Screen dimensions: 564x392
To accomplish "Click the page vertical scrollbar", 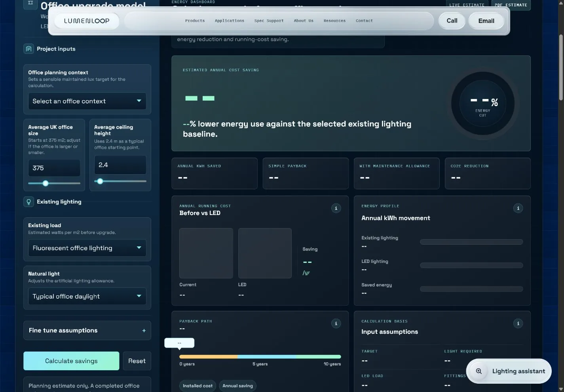I will (561, 67).
